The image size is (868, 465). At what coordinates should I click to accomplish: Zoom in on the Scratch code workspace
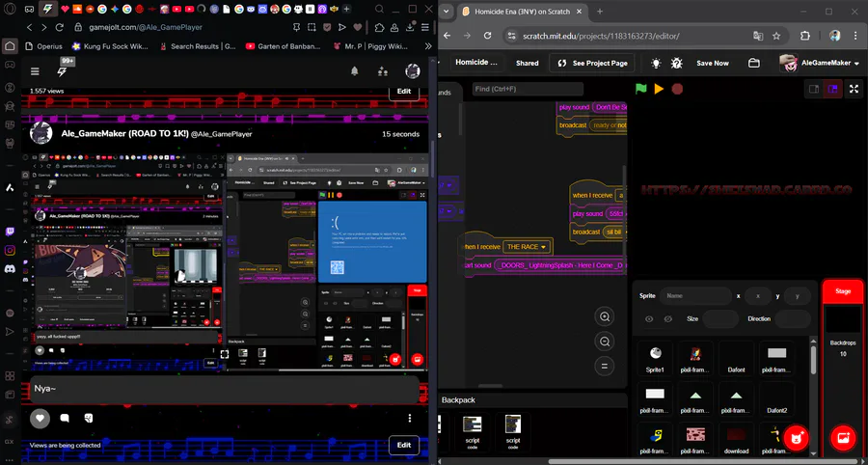[605, 316]
